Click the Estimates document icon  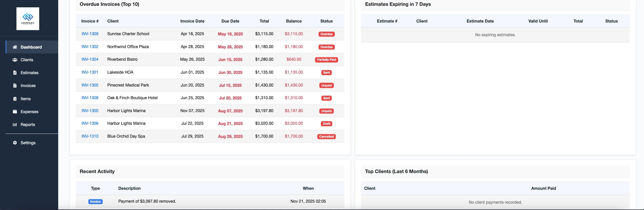pyautogui.click(x=15, y=73)
